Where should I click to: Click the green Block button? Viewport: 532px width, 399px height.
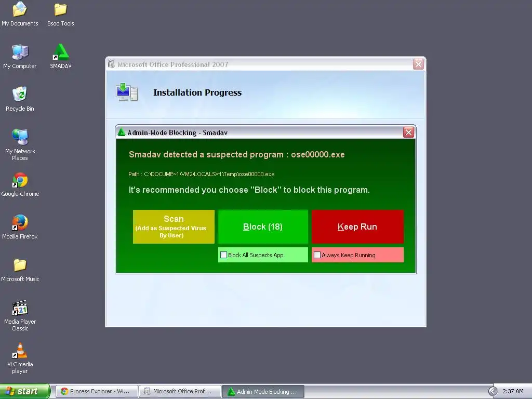[263, 227]
